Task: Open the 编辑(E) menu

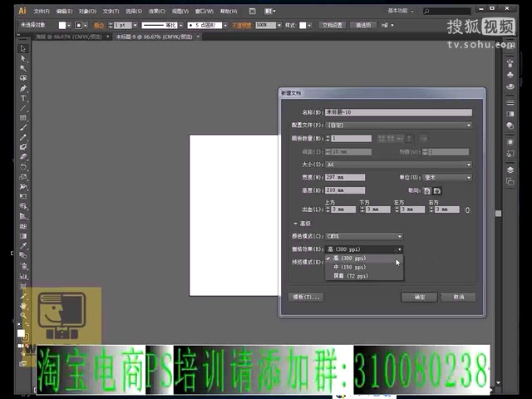Action: click(x=65, y=11)
